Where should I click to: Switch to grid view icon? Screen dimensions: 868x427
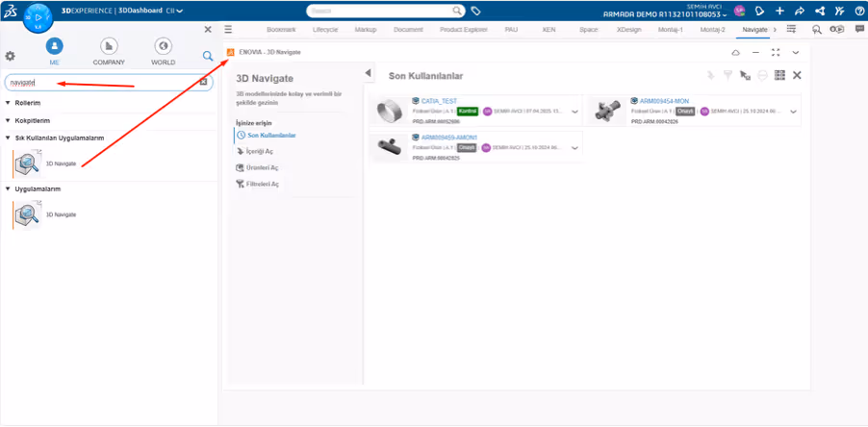pyautogui.click(x=779, y=75)
